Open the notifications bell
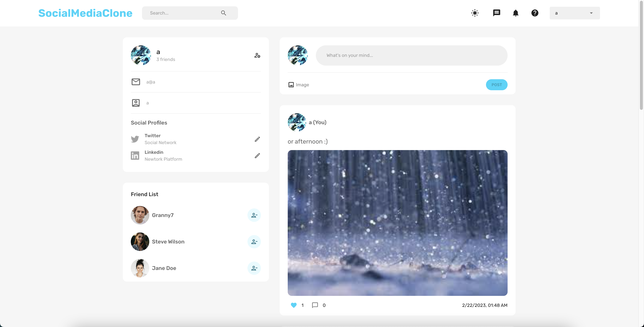Screen dimensions: 644x327 [516, 13]
